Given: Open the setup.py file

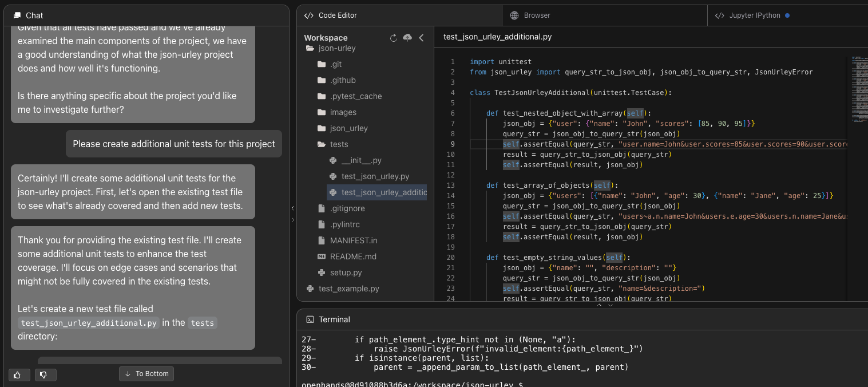Looking at the screenshot, I should [346, 273].
